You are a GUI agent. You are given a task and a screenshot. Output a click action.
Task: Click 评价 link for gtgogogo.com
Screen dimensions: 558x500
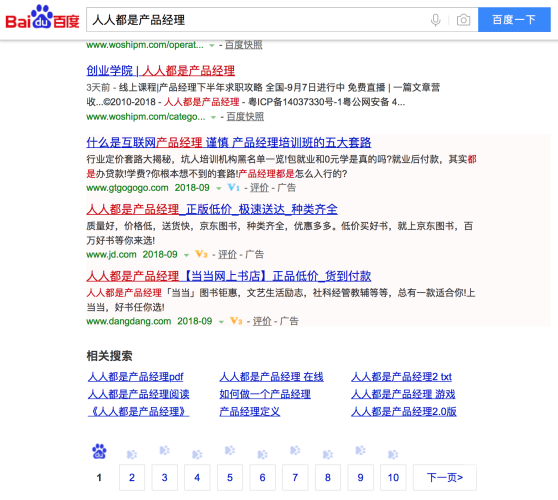[259, 188]
